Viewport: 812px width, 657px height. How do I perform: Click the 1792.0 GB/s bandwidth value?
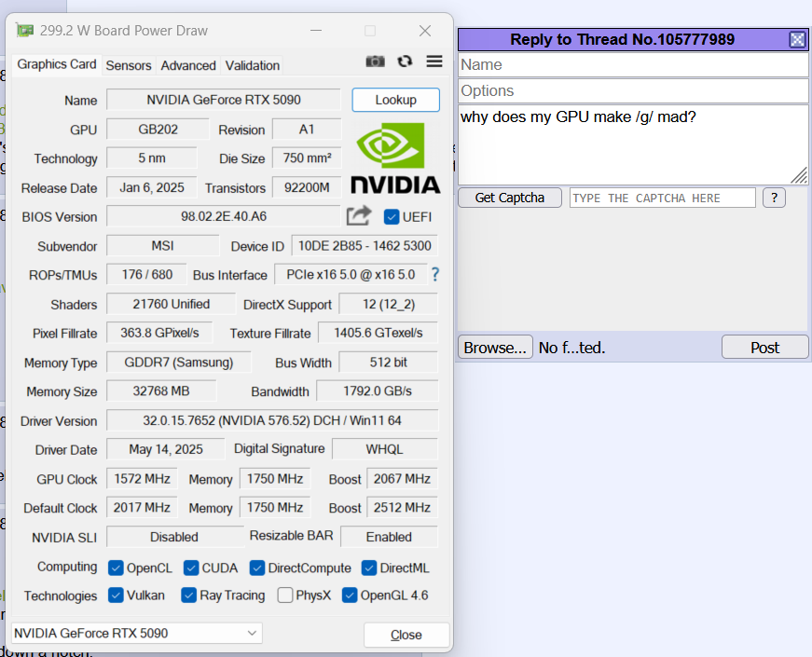tap(378, 391)
